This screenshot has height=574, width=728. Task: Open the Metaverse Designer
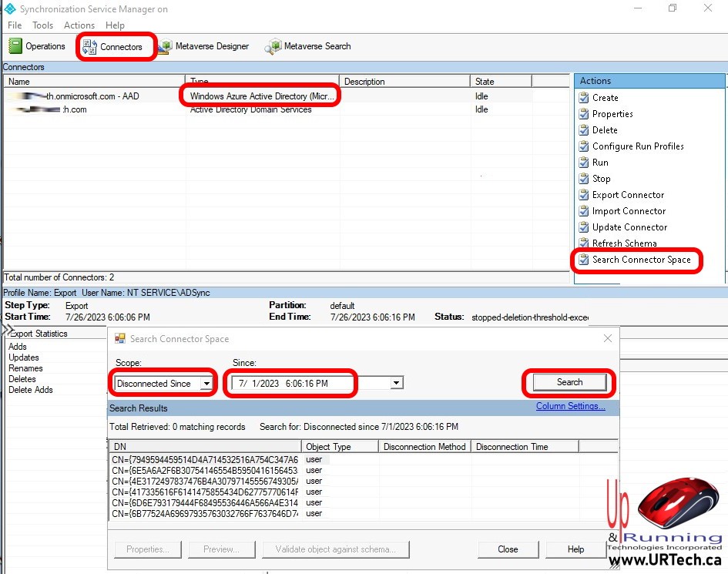203,46
